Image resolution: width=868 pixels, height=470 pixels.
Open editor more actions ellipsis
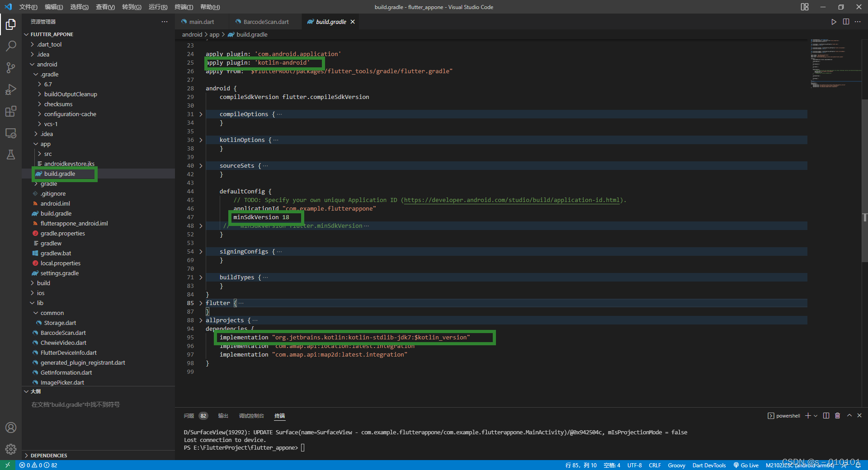point(858,22)
